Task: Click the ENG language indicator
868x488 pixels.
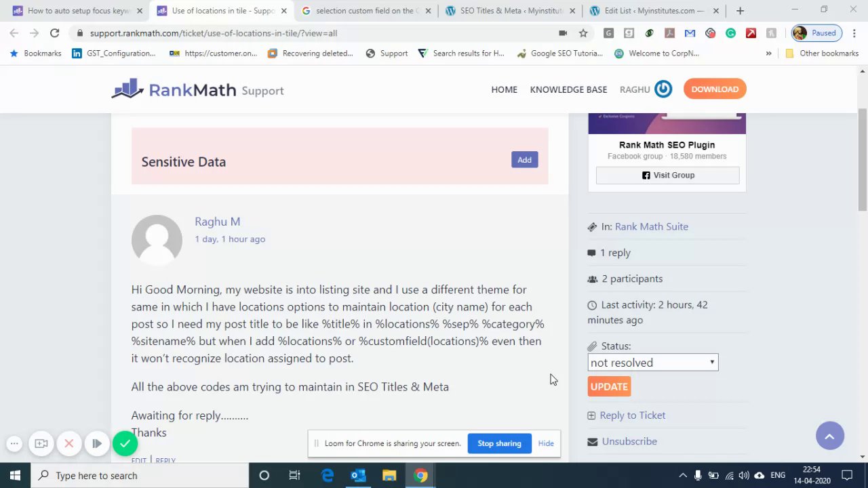Action: tap(778, 476)
